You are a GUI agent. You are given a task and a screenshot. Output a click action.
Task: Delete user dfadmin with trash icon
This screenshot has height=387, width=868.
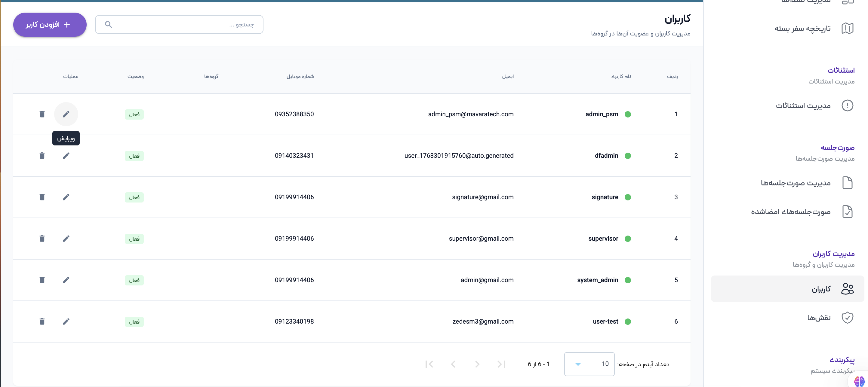pos(42,155)
